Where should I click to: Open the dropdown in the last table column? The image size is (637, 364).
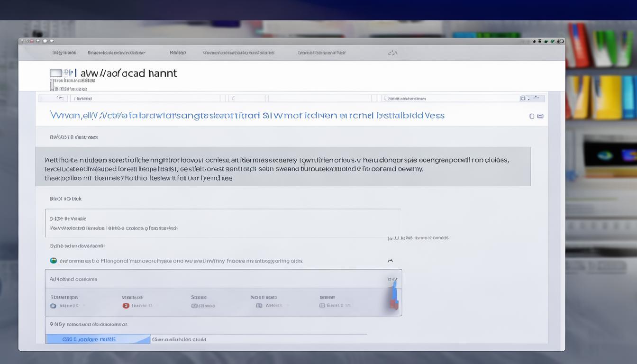click(322, 306)
